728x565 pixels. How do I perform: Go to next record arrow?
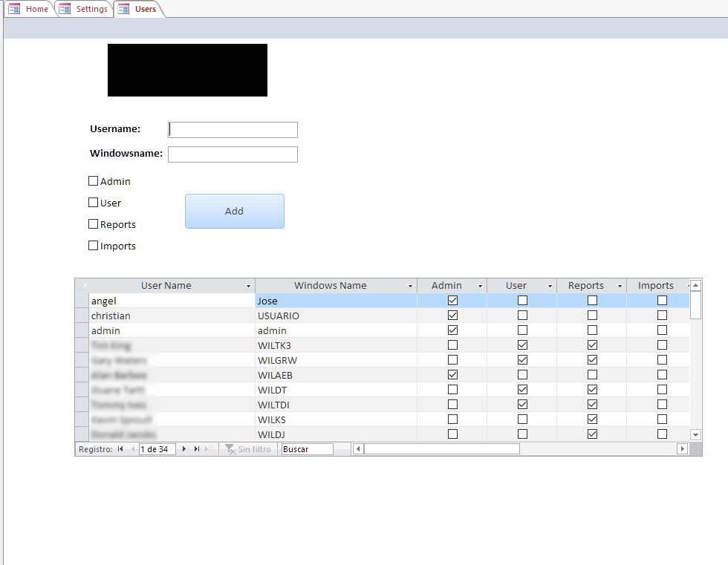coord(184,449)
